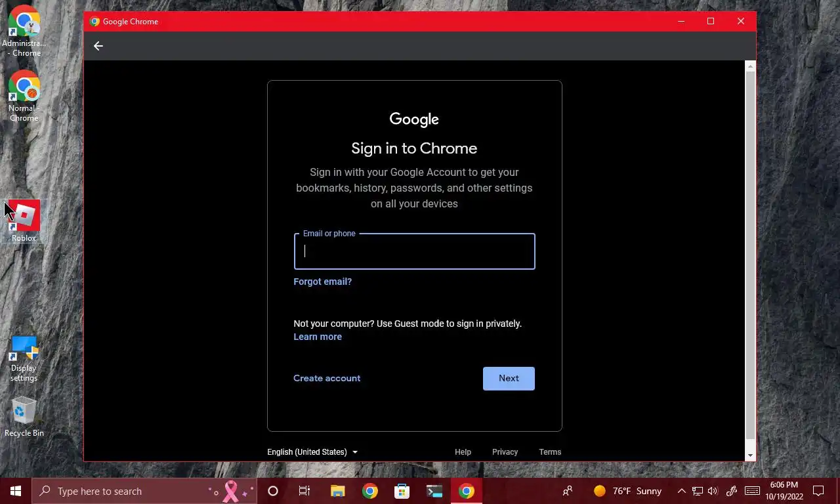Screen dimensions: 840x504
Task: Open the English (United States) language dropdown
Action: [312, 452]
